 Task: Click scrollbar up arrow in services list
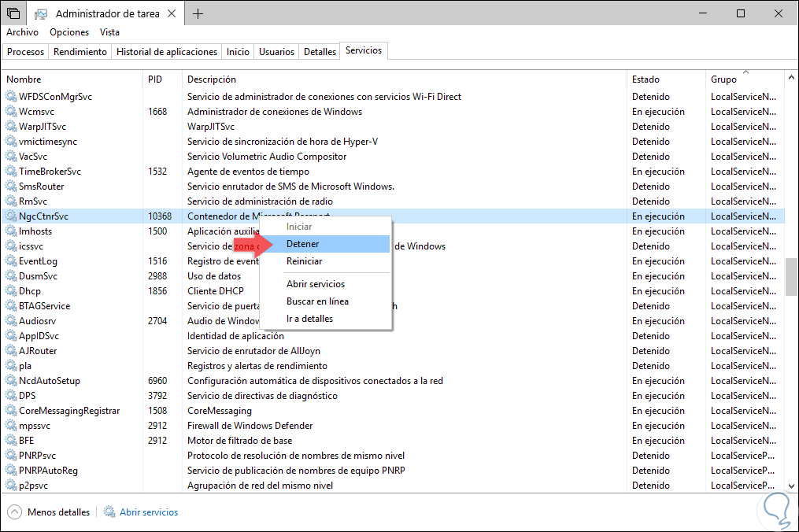coord(791,77)
